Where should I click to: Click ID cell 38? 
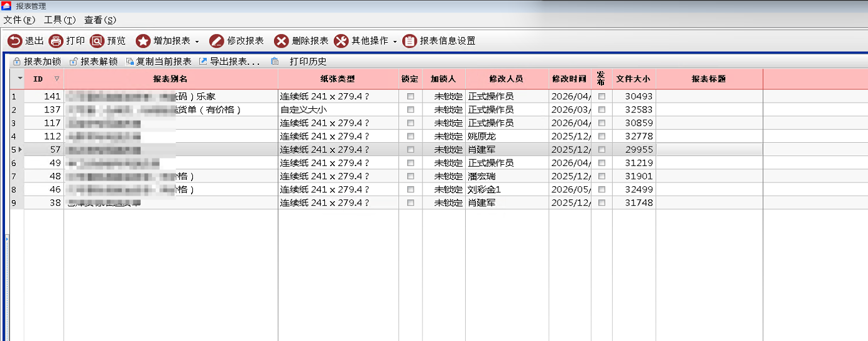click(44, 203)
